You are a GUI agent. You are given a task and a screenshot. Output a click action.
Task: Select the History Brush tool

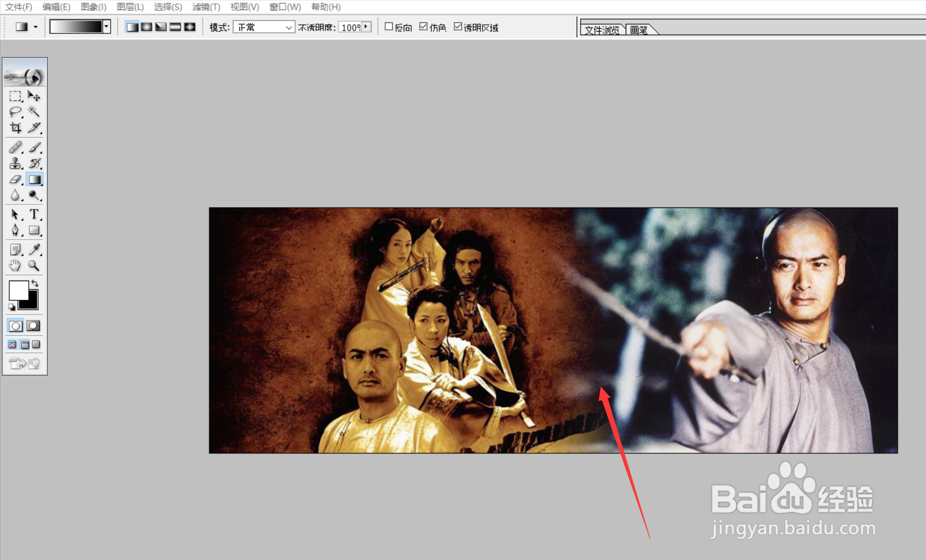pyautogui.click(x=34, y=164)
